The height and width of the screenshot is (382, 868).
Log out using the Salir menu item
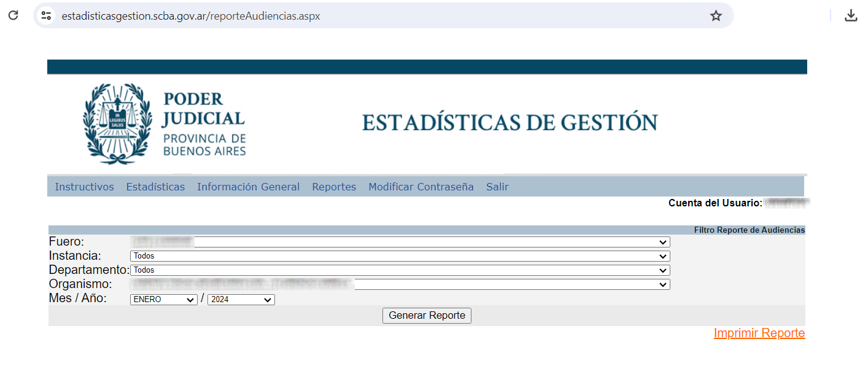point(497,187)
